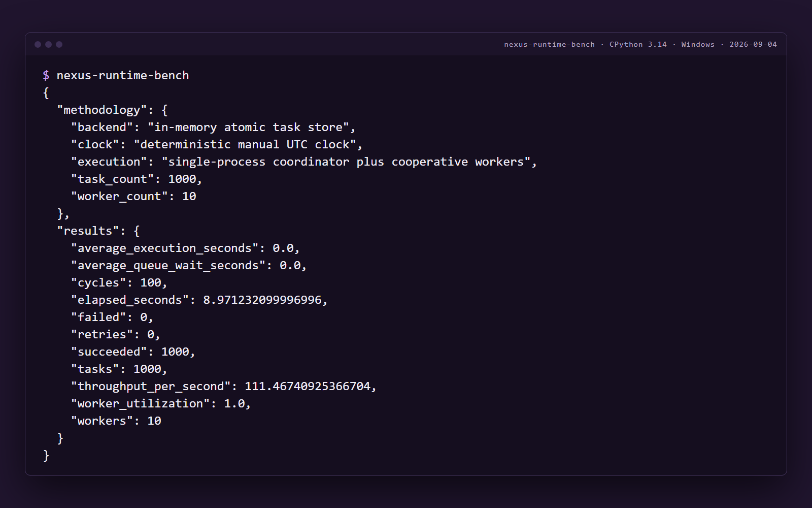Click the "backend" in-memory atomic task store line
The height and width of the screenshot is (508, 812).
pos(213,128)
